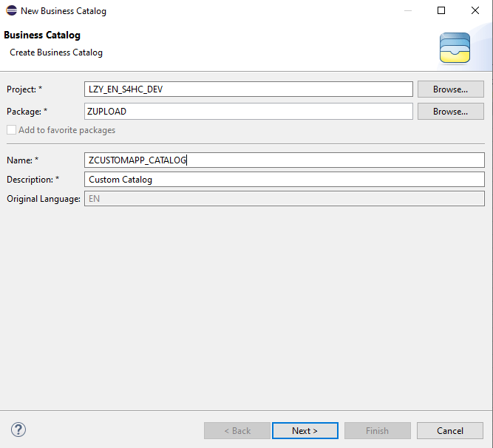Click into the Project field containing LZY_EN_S4HC_DEV
493x448 pixels.
(x=248, y=89)
